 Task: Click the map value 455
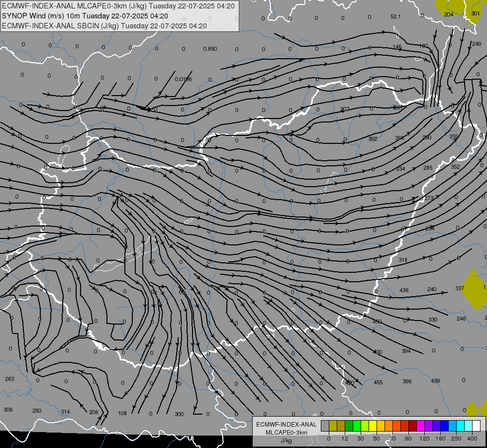pyautogui.click(x=378, y=382)
